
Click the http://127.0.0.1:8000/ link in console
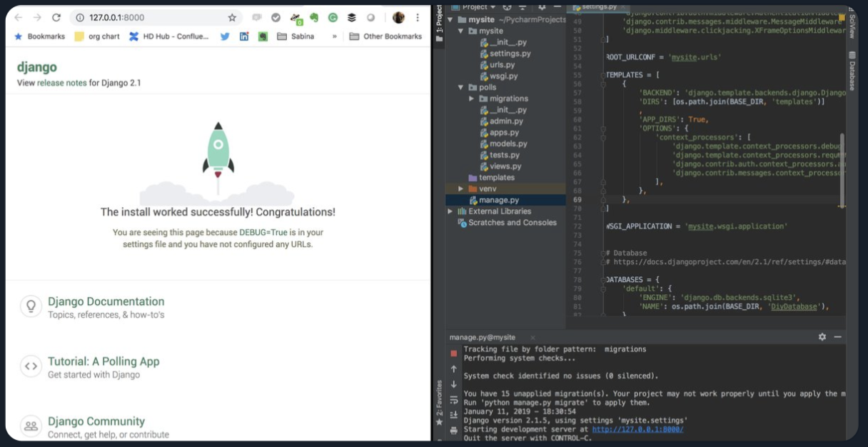coord(637,429)
